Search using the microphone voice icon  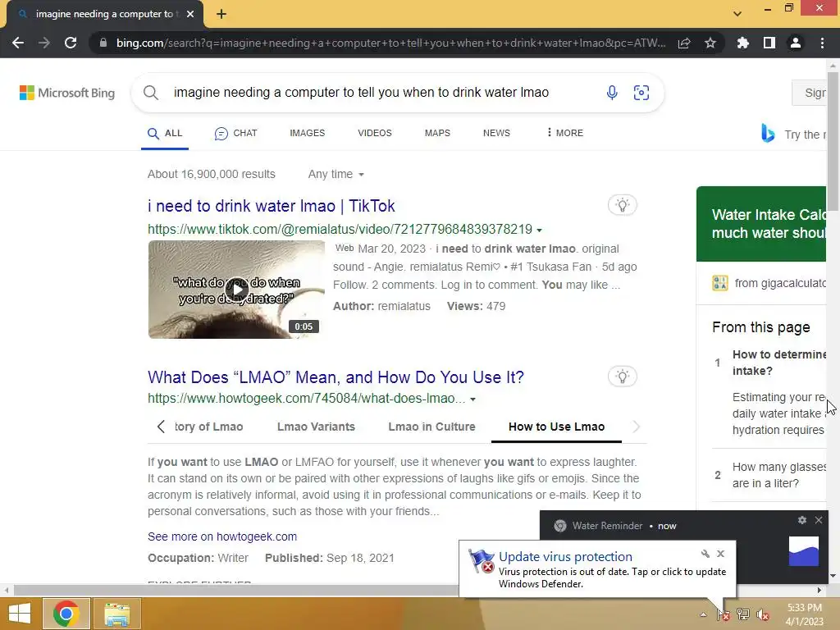(x=612, y=93)
